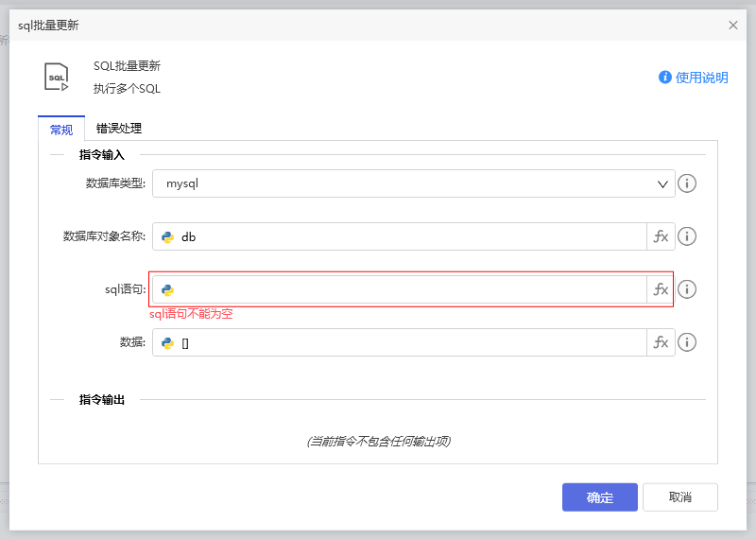The image size is (756, 540).
Task: Click the fx button for 数据库对象名称 field
Action: 661,236
